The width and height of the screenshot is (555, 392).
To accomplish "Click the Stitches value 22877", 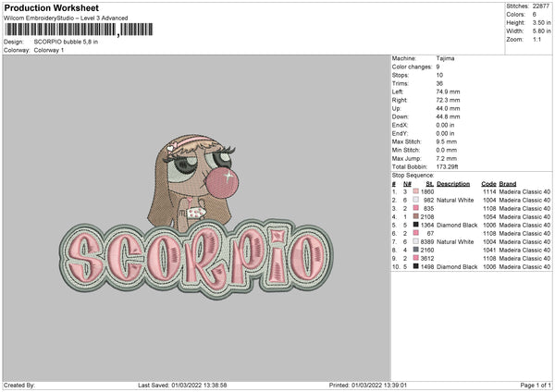I will (541, 6).
